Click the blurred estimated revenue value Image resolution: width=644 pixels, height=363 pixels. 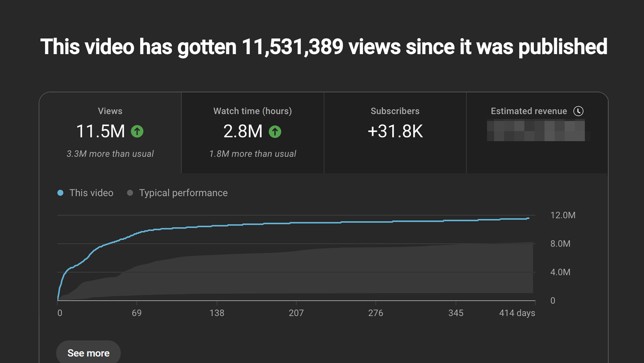click(x=536, y=130)
